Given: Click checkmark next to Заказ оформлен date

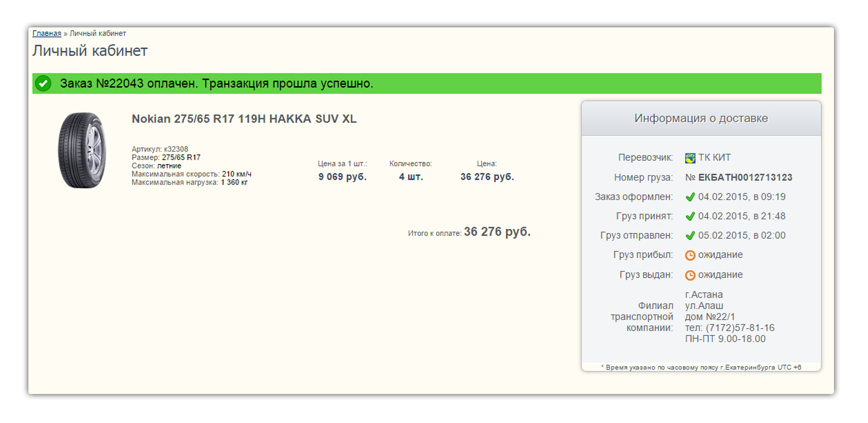Looking at the screenshot, I should (690, 197).
